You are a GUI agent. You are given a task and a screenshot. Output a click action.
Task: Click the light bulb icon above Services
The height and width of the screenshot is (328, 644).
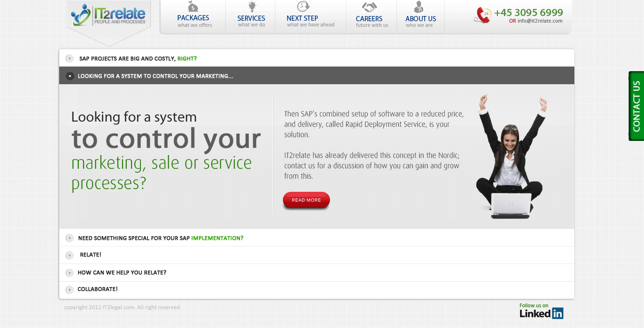click(x=252, y=7)
